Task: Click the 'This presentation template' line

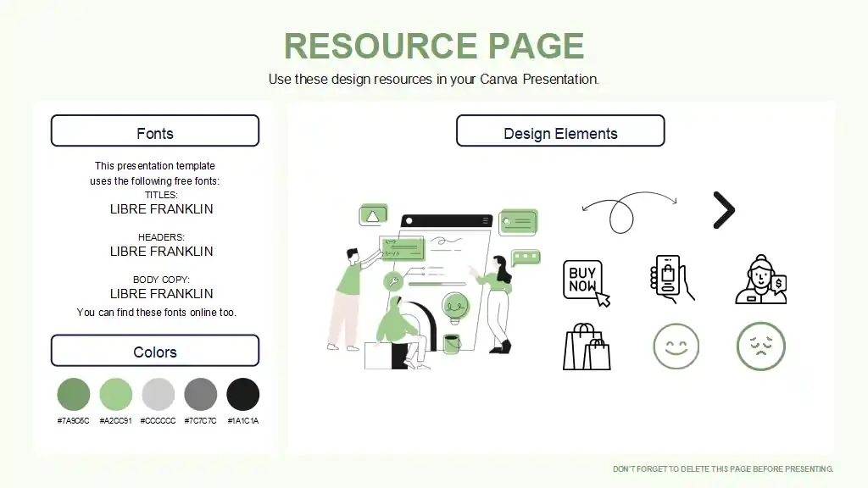Action: pyautogui.click(x=154, y=166)
